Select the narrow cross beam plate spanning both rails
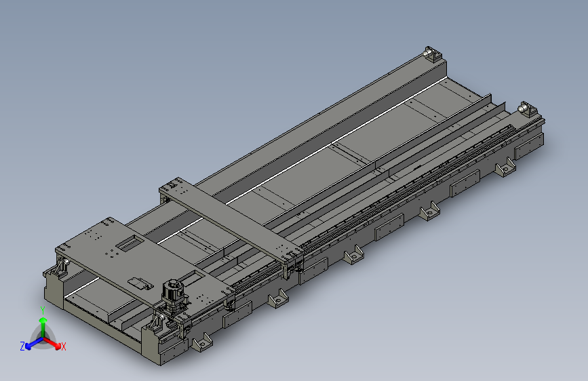 pyautogui.click(x=231, y=222)
